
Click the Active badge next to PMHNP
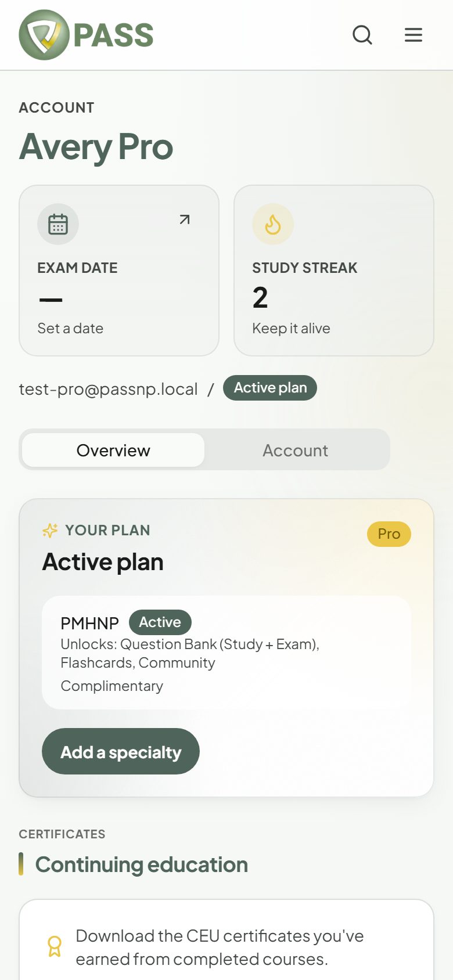coord(160,622)
